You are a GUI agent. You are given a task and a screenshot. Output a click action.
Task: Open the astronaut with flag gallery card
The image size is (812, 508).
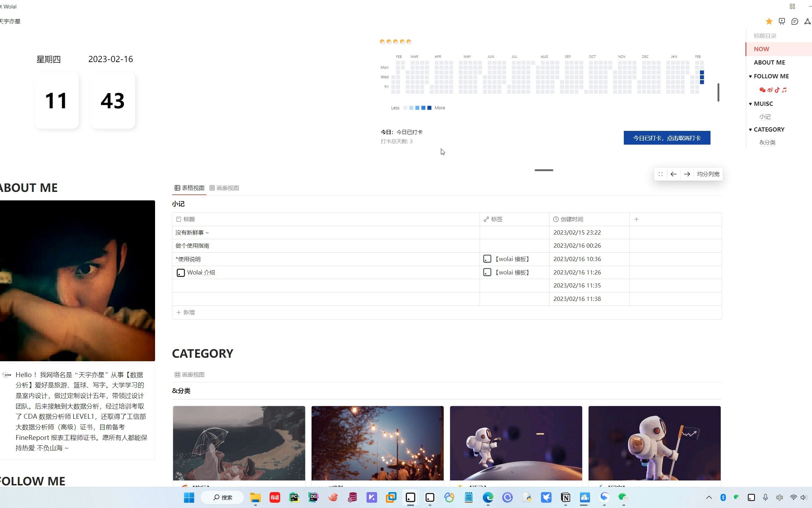coord(654,443)
